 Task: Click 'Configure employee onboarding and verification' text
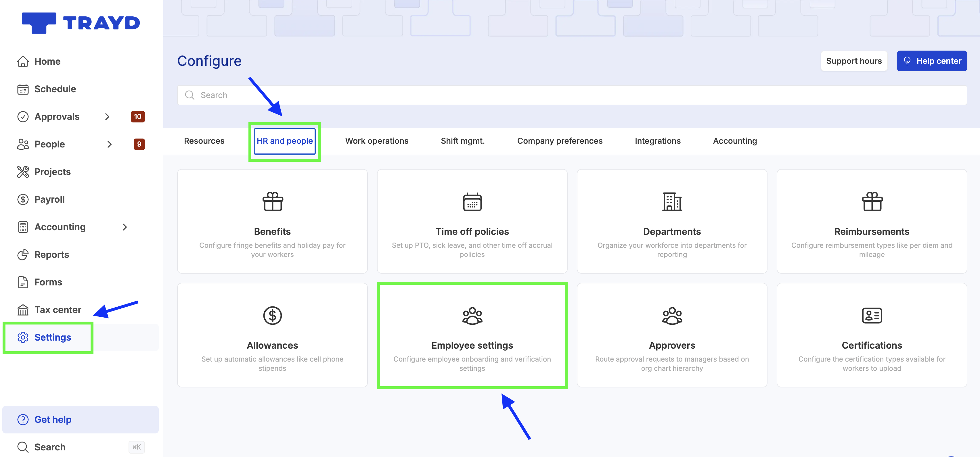click(472, 364)
